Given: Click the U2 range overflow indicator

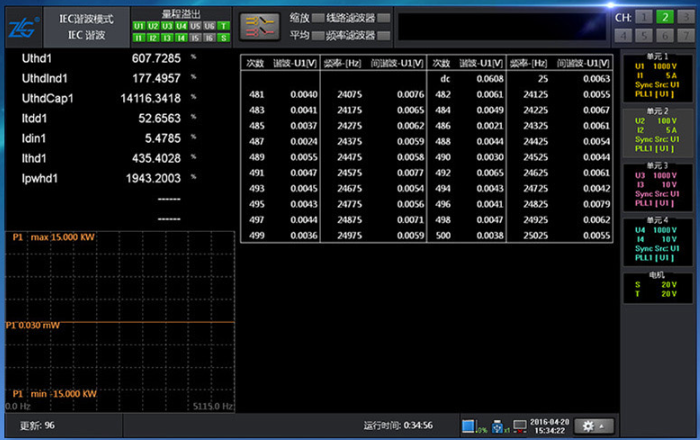Looking at the screenshot, I should tap(153, 26).
